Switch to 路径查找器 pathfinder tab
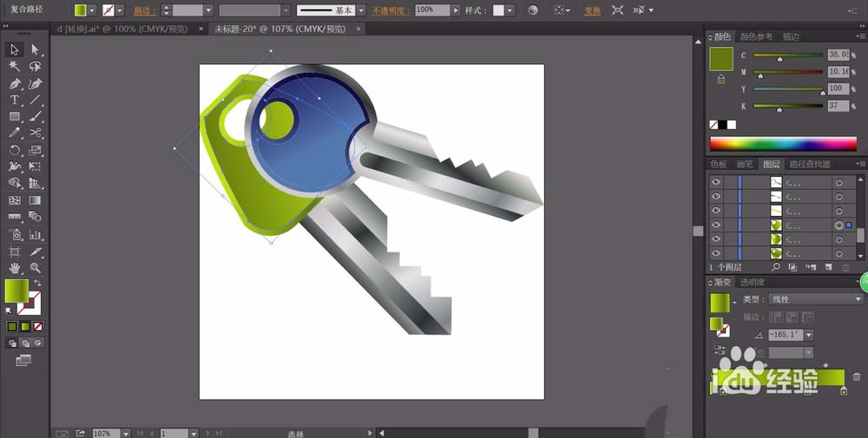The width and height of the screenshot is (868, 438). point(810,164)
